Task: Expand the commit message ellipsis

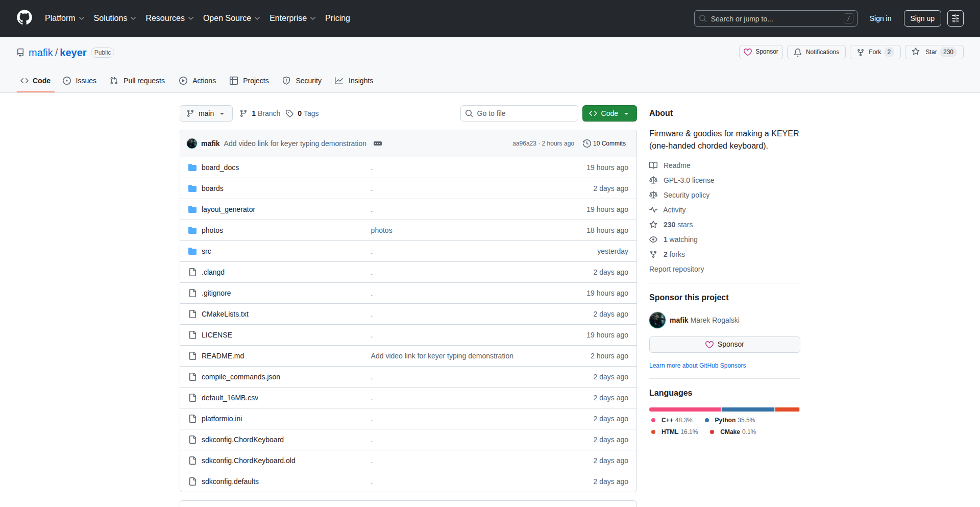Action: pos(378,143)
